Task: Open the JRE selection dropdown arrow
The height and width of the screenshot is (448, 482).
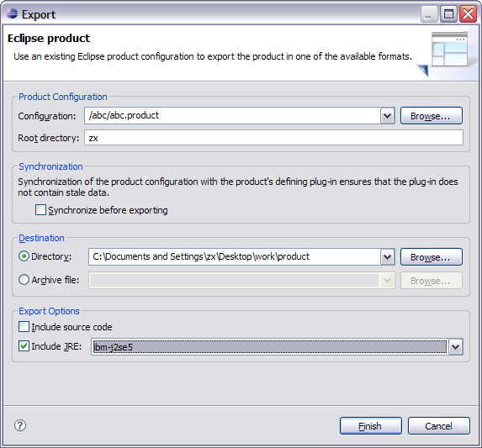Action: pos(456,347)
